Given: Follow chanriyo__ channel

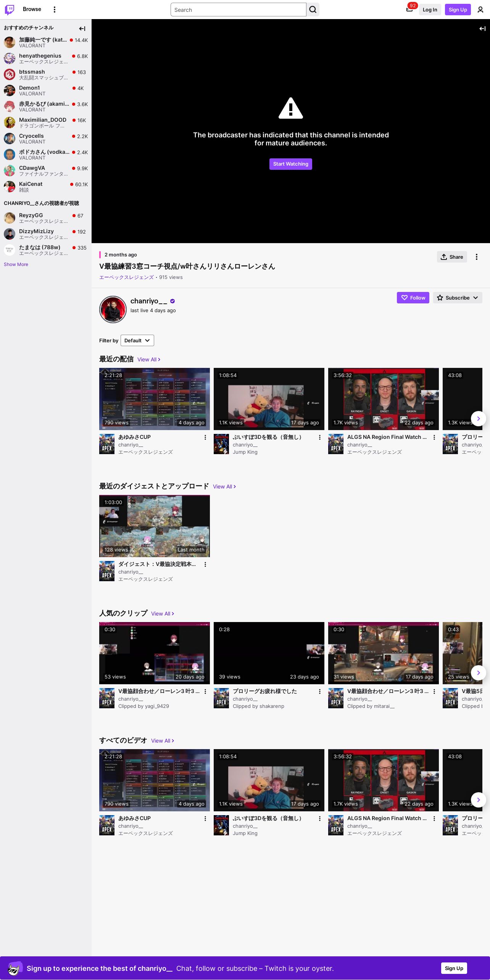Looking at the screenshot, I should tap(413, 298).
